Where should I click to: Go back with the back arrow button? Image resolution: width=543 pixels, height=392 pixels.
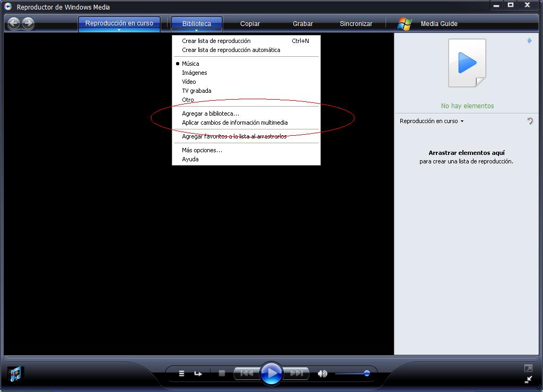tap(14, 23)
